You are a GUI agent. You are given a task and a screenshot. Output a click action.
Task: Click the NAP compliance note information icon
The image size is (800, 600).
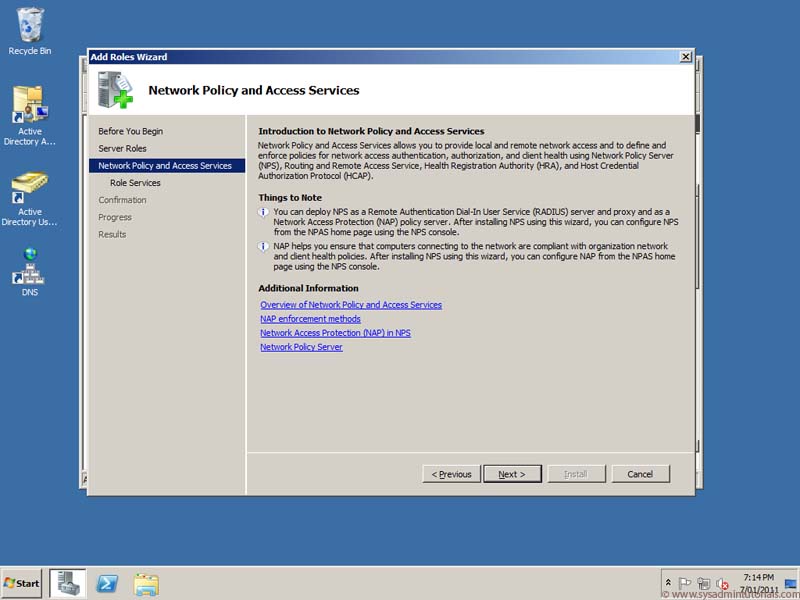pyautogui.click(x=263, y=247)
